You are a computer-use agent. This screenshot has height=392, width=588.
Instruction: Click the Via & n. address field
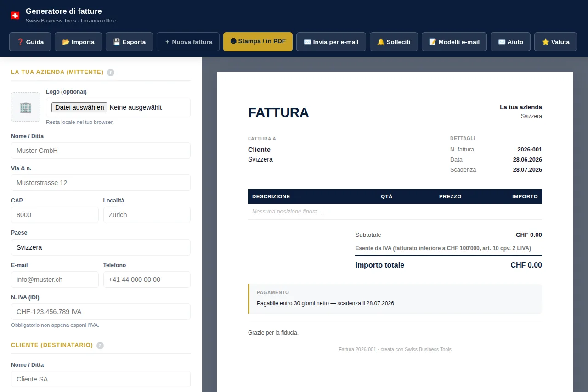pos(101,183)
